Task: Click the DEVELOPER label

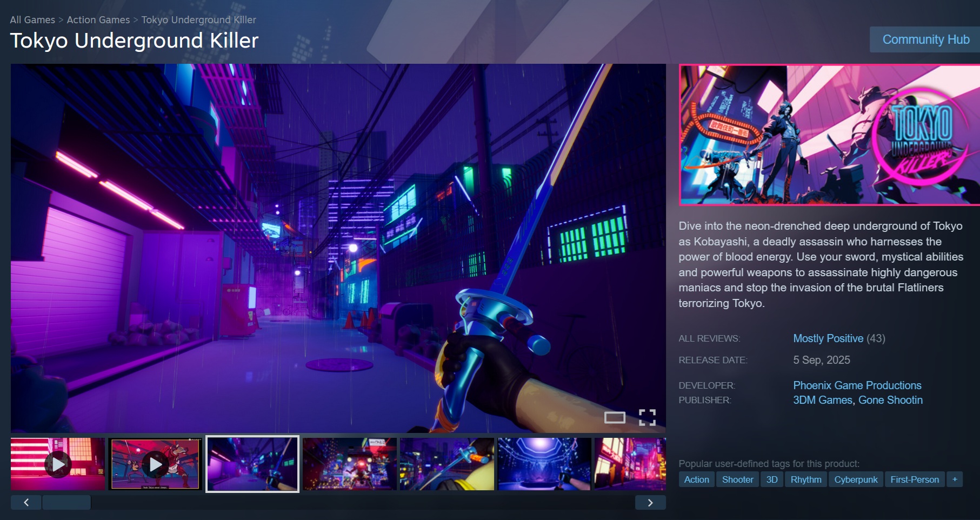Action: (707, 385)
